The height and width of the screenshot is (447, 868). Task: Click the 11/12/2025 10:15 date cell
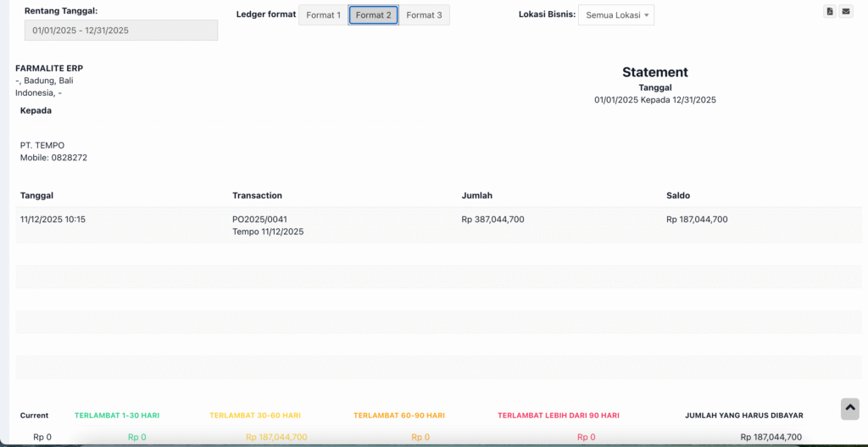point(53,220)
